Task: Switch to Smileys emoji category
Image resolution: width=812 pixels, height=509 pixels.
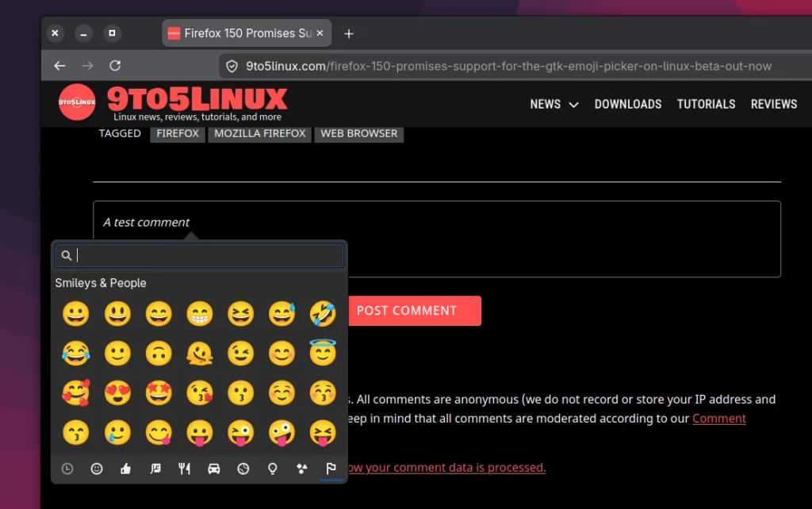Action: coord(97,469)
